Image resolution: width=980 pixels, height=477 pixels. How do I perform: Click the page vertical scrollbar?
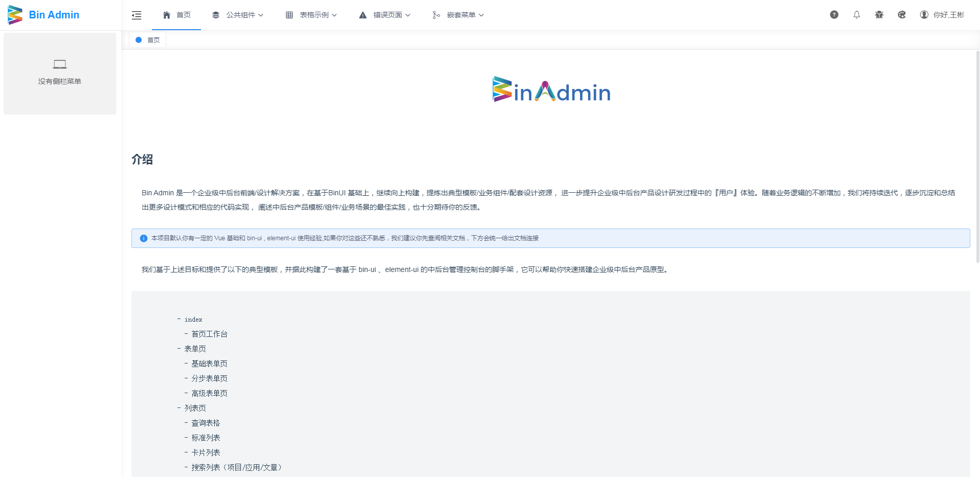[x=977, y=156]
